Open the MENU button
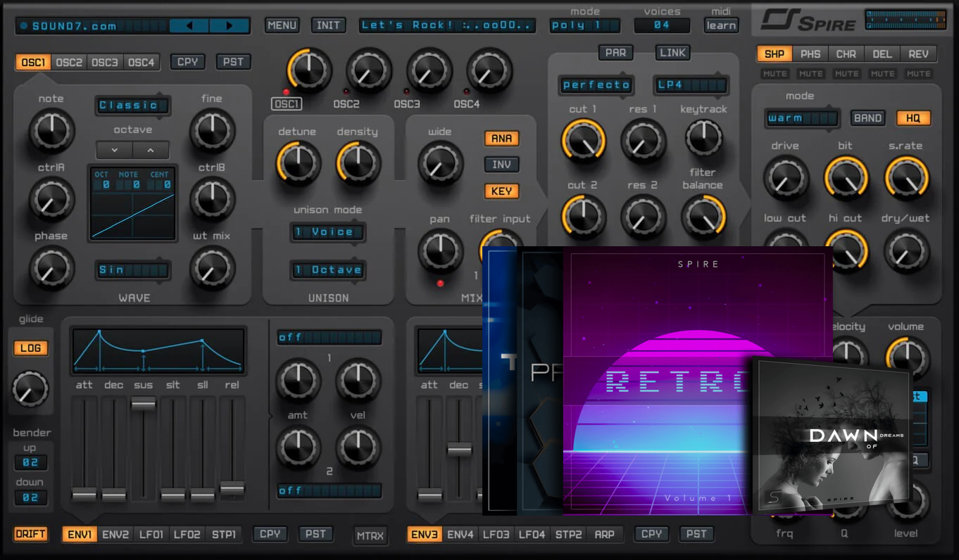The height and width of the screenshot is (560, 959). (x=282, y=25)
